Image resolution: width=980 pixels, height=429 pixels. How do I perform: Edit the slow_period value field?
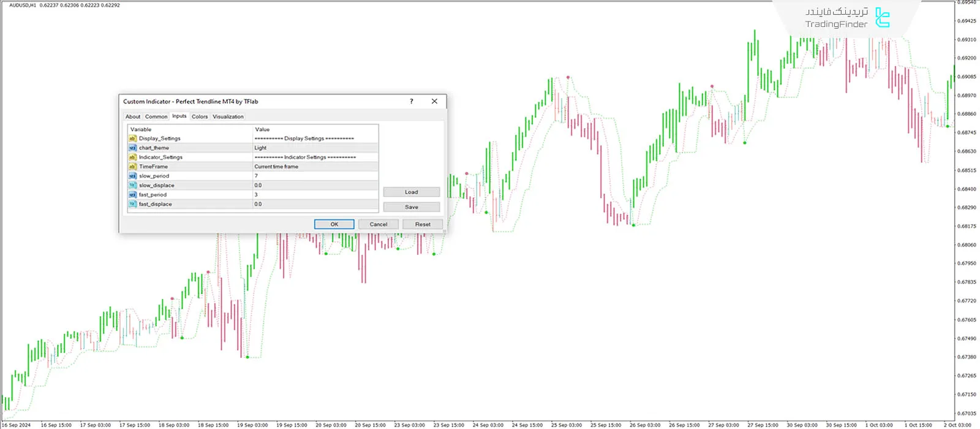315,176
